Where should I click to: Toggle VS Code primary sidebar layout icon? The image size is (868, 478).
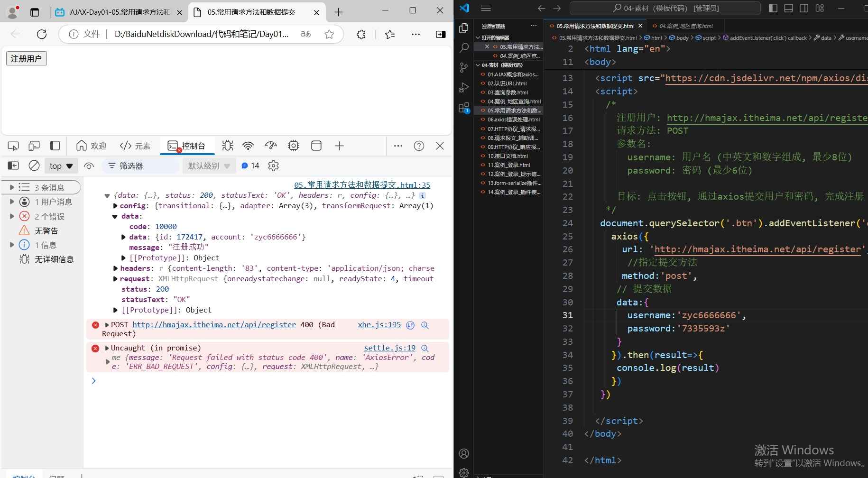tap(773, 8)
